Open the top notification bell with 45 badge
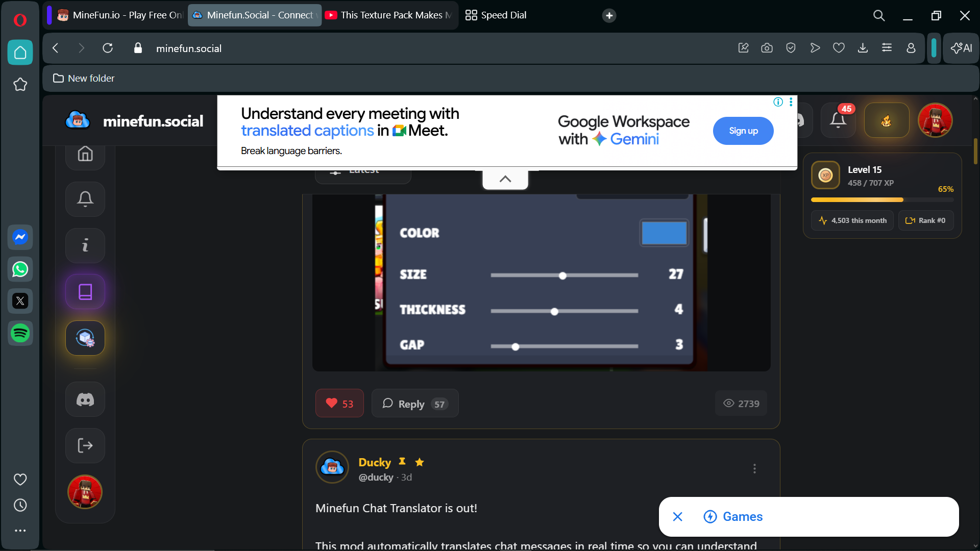Screen dimensions: 980x551 838,120
